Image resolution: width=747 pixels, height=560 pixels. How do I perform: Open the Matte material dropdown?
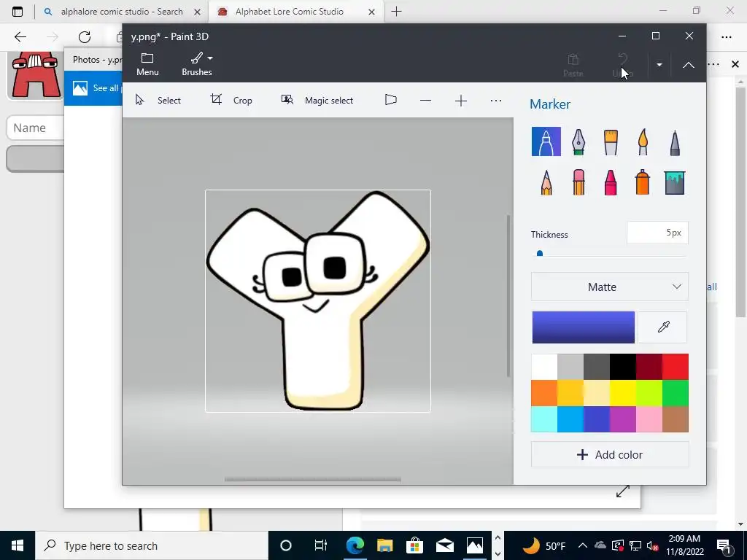[610, 287]
